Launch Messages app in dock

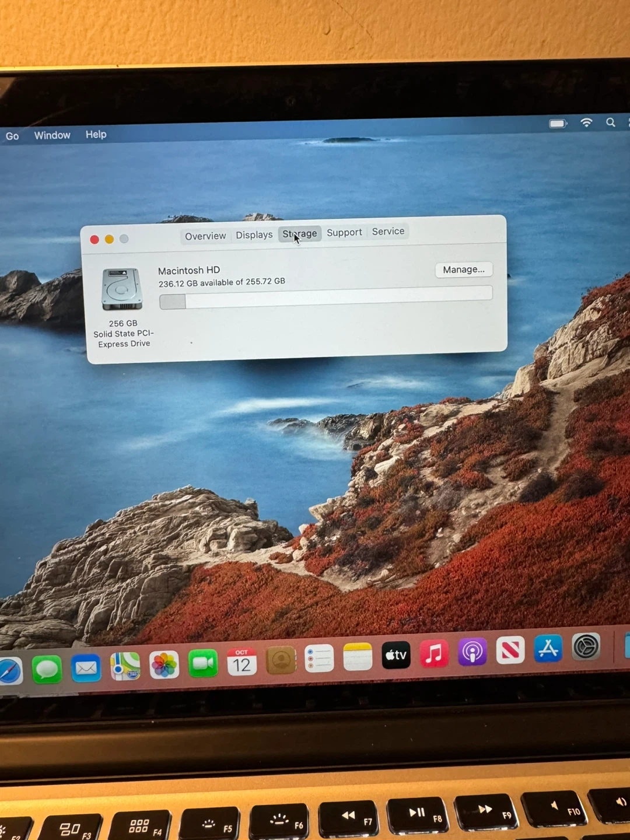47,669
